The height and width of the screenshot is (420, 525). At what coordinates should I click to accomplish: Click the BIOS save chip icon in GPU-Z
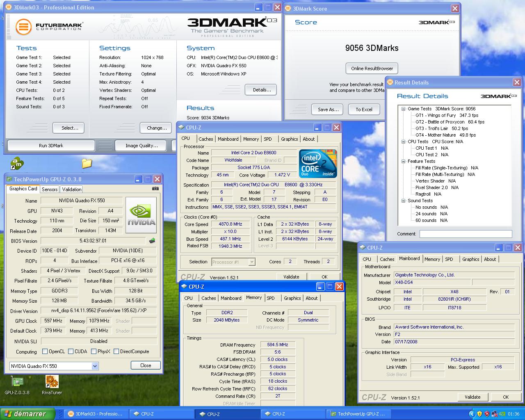point(152,241)
